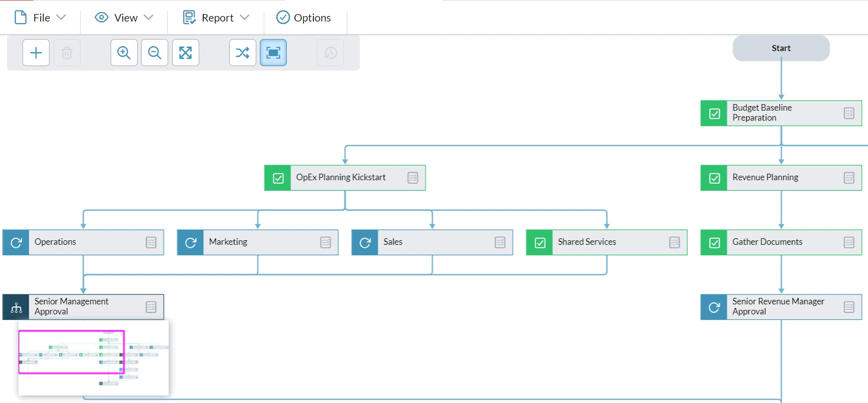Click the fit-to-screen expand arrows icon
This screenshot has width=868, height=403.
point(186,53)
